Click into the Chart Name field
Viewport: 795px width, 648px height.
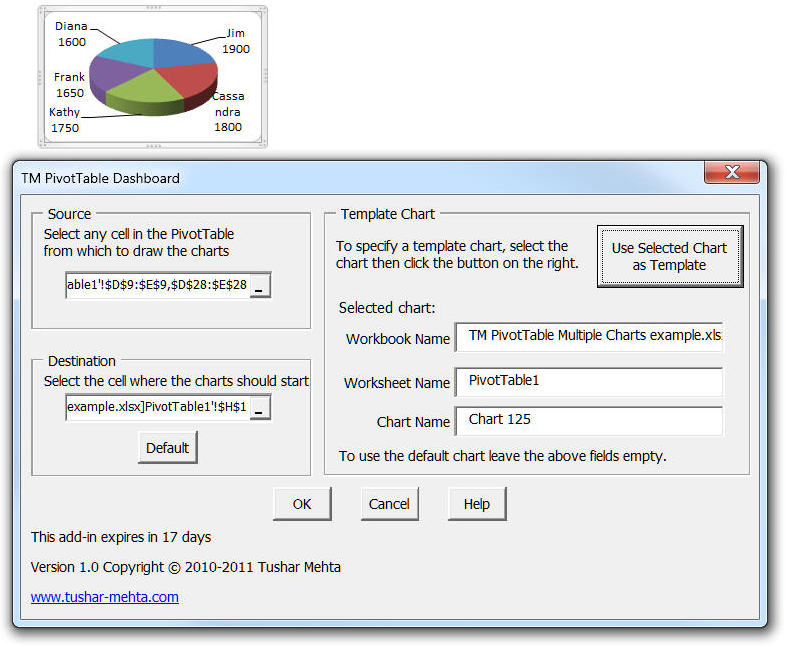coord(588,420)
